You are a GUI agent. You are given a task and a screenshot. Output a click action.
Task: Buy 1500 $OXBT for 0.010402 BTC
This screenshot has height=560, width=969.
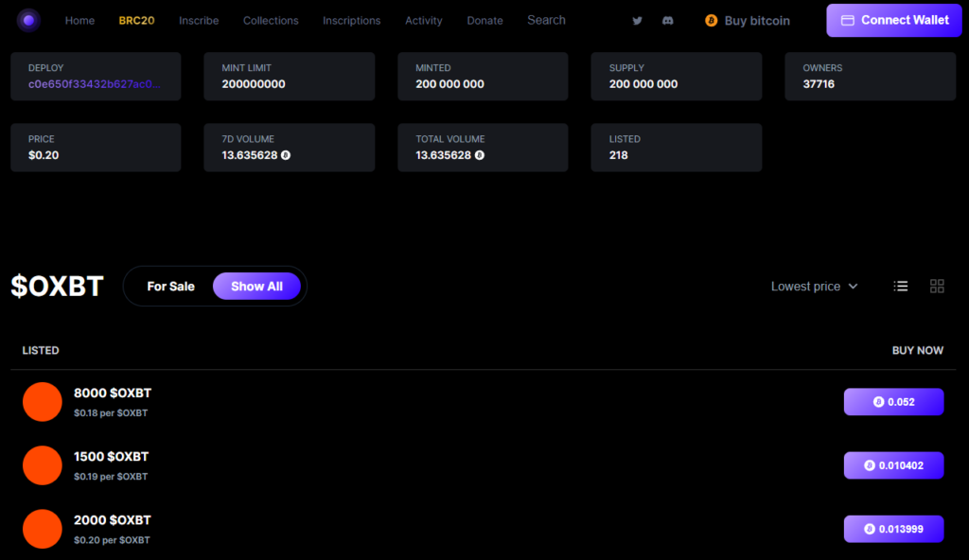893,465
